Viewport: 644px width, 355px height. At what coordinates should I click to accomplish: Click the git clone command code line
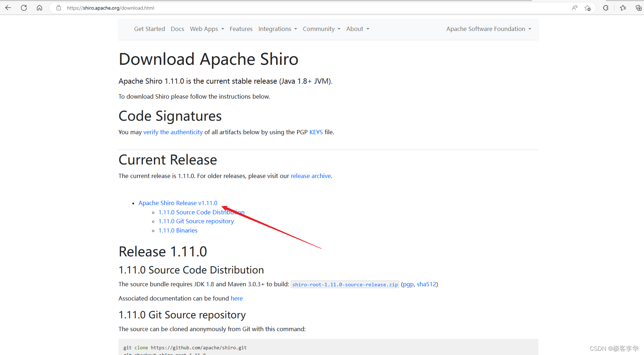point(185,348)
